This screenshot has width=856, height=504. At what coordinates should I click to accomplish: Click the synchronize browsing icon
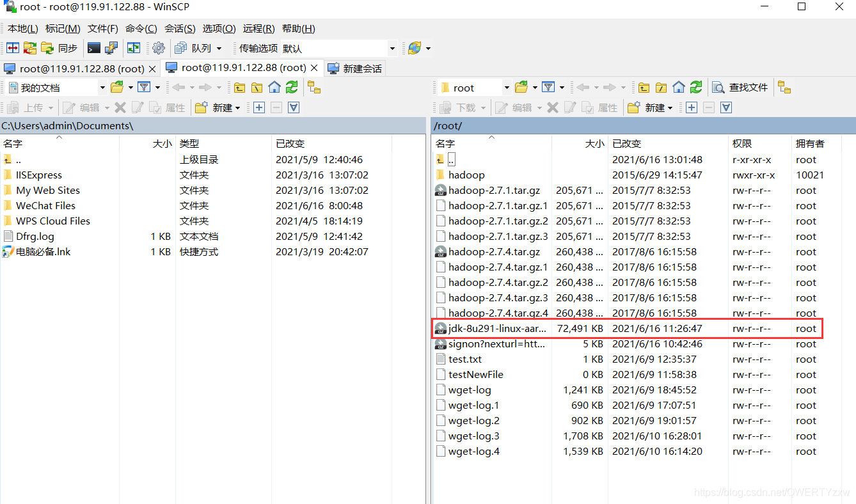pyautogui.click(x=133, y=48)
